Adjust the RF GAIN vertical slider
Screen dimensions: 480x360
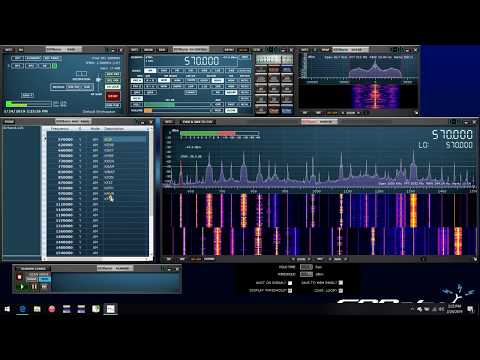pyautogui.click(x=98, y=83)
